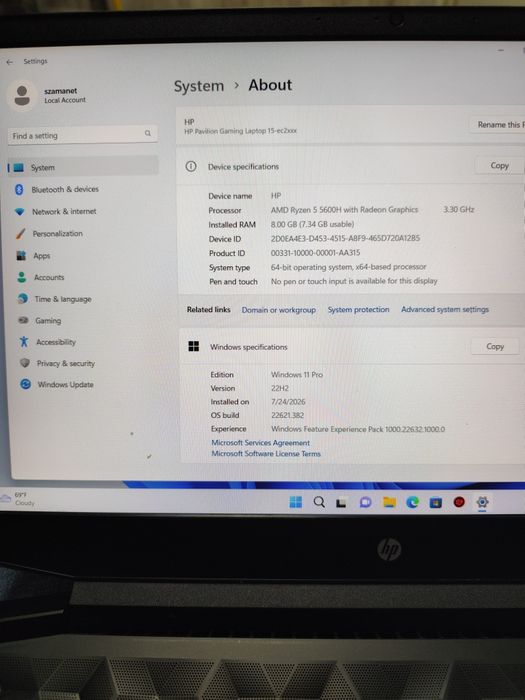This screenshot has width=525, height=700.
Task: Click the HP Pavilion Gaming Laptop model text
Action: pos(240,131)
